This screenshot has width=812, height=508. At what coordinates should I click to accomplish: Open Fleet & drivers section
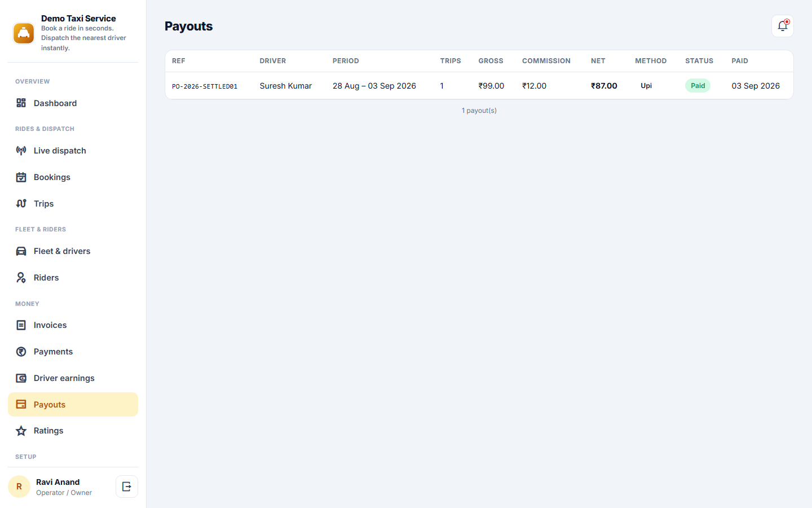[x=73, y=251]
